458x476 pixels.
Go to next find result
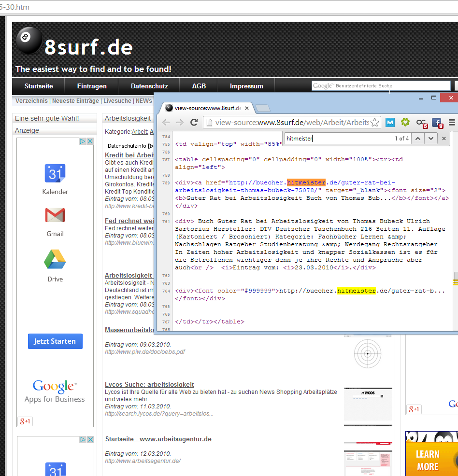click(430, 139)
